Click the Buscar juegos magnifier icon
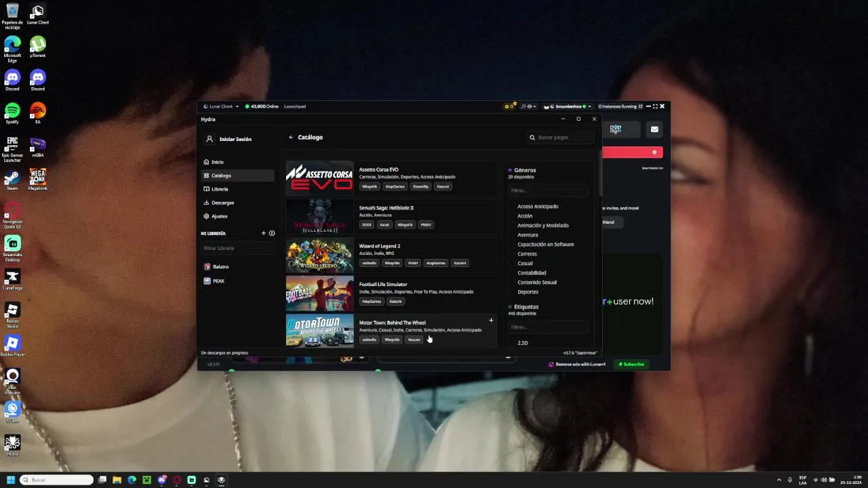This screenshot has height=488, width=868. point(532,138)
